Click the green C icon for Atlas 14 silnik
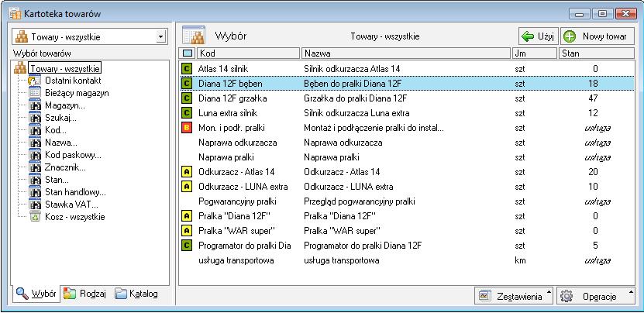Image resolution: width=644 pixels, height=313 pixels. coord(186,69)
